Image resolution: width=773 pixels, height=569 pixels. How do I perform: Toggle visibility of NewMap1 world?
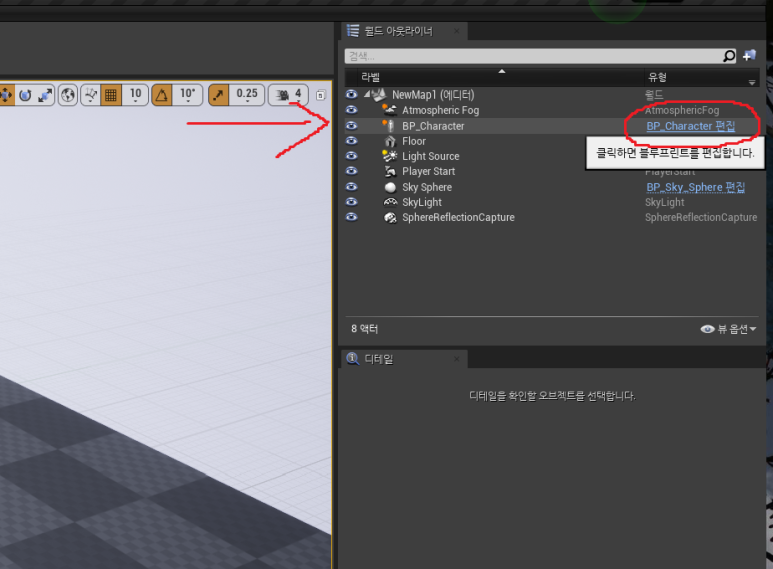tap(351, 94)
